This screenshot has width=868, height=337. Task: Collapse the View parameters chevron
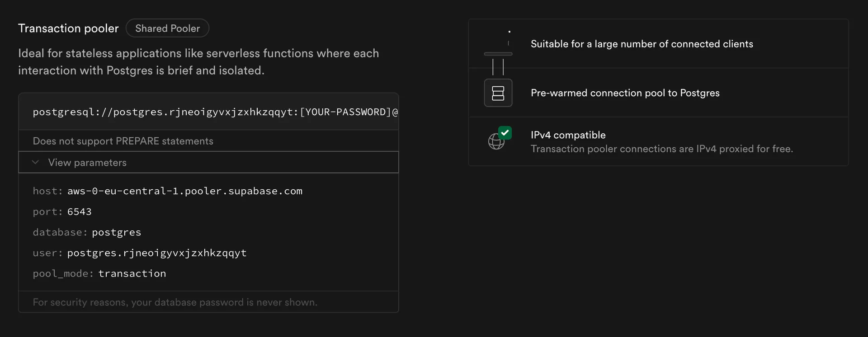(36, 162)
